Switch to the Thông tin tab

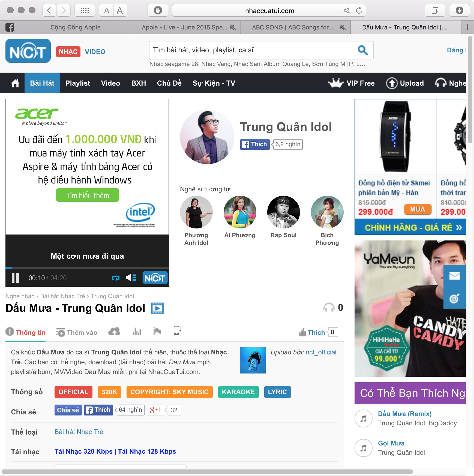click(26, 332)
